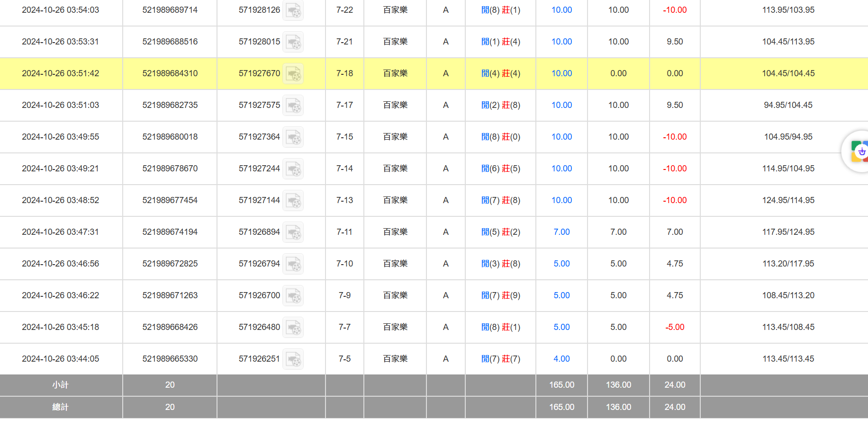Image resolution: width=868 pixels, height=427 pixels.
Task: Click replay icon beside round 571926794
Action: tap(293, 264)
